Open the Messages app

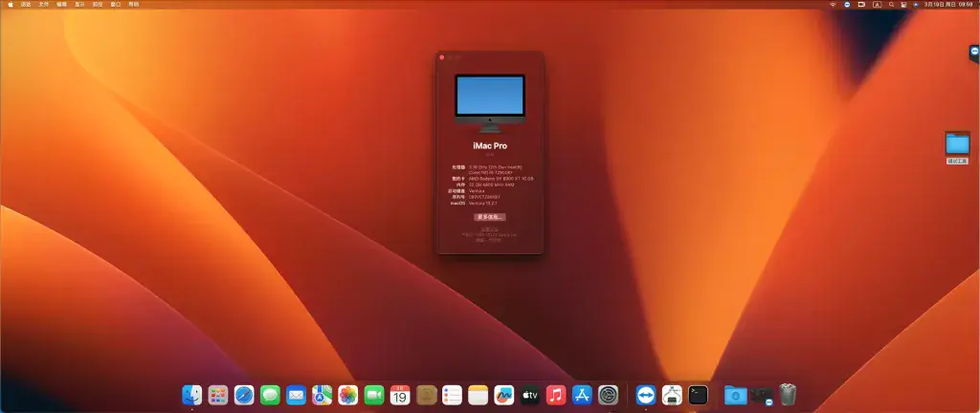[270, 395]
